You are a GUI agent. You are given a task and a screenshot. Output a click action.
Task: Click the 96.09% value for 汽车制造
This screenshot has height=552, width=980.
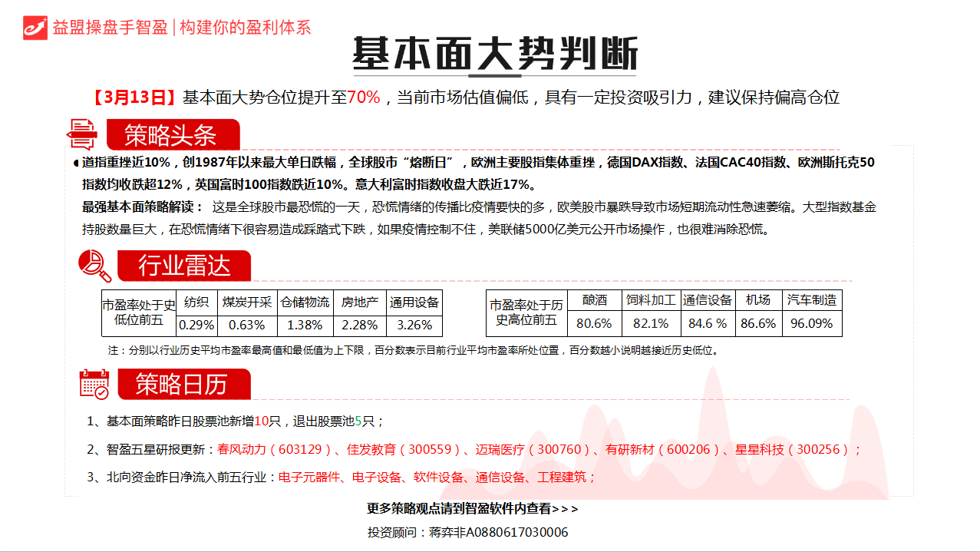pos(811,323)
